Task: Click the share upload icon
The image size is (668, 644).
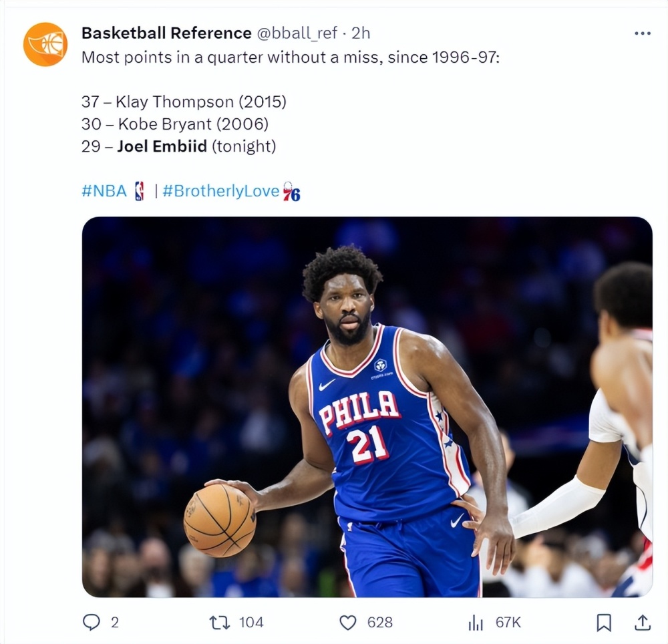Action: click(643, 622)
